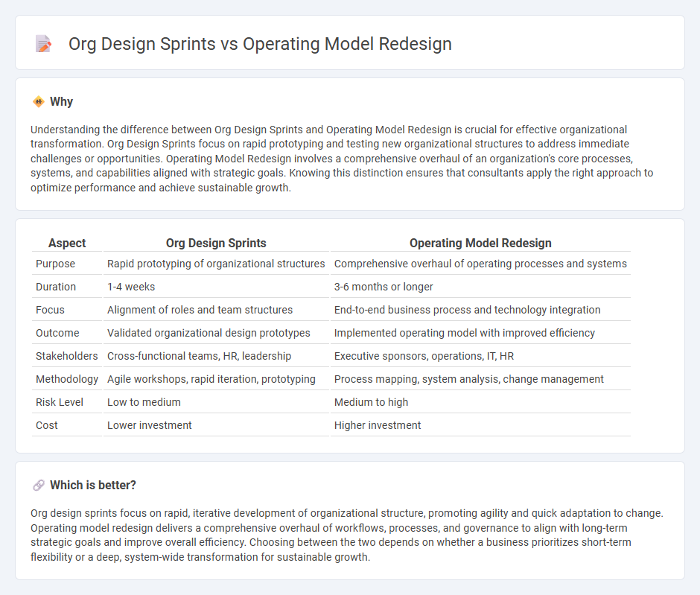
Task: Click the Methodology row in the table
Action: tap(66, 379)
